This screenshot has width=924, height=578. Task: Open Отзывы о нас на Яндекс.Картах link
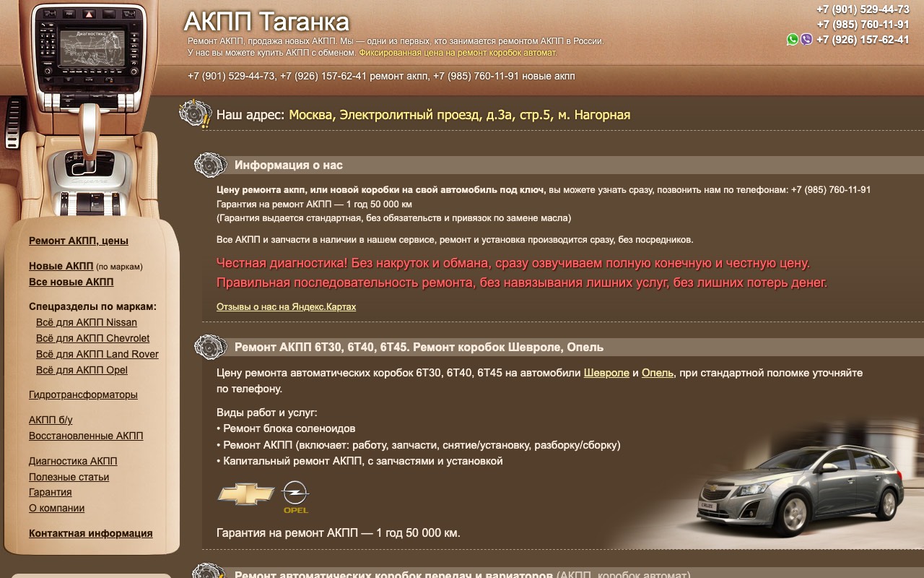[x=287, y=306]
